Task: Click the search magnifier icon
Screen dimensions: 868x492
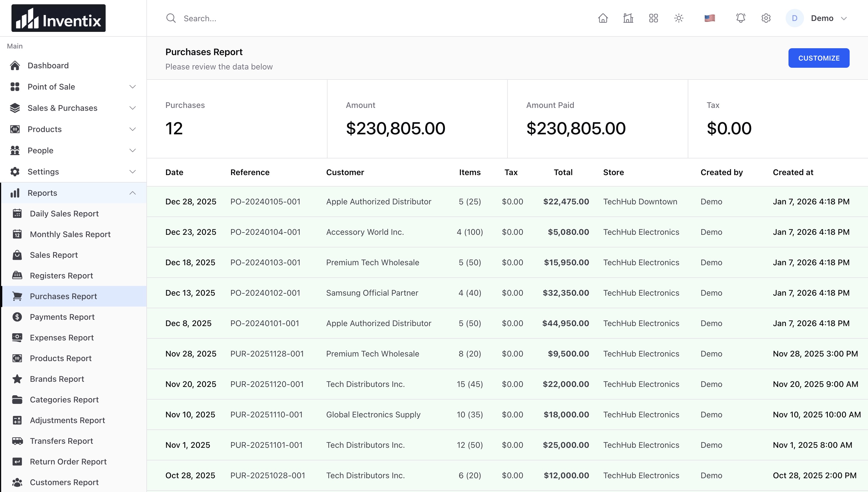Action: (171, 18)
